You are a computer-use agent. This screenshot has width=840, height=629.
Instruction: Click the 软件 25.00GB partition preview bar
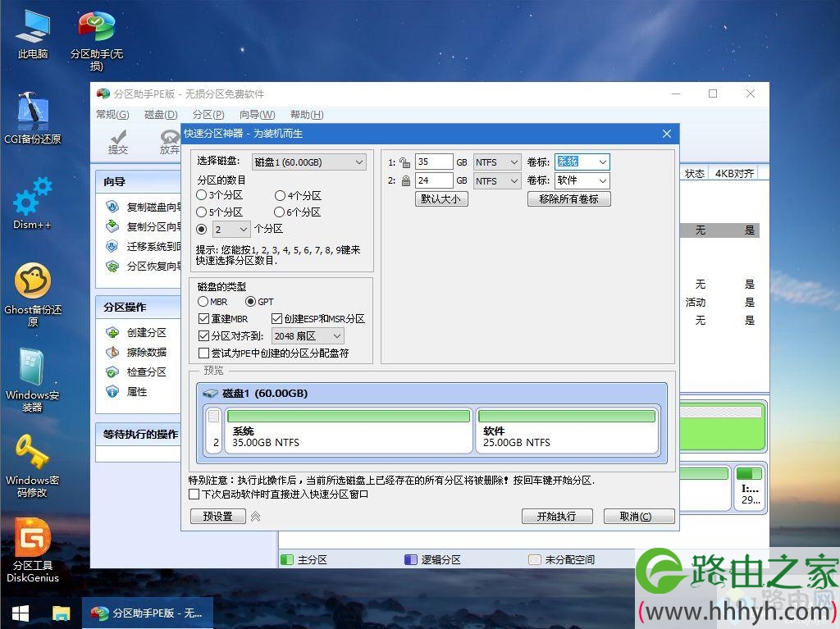tap(566, 430)
